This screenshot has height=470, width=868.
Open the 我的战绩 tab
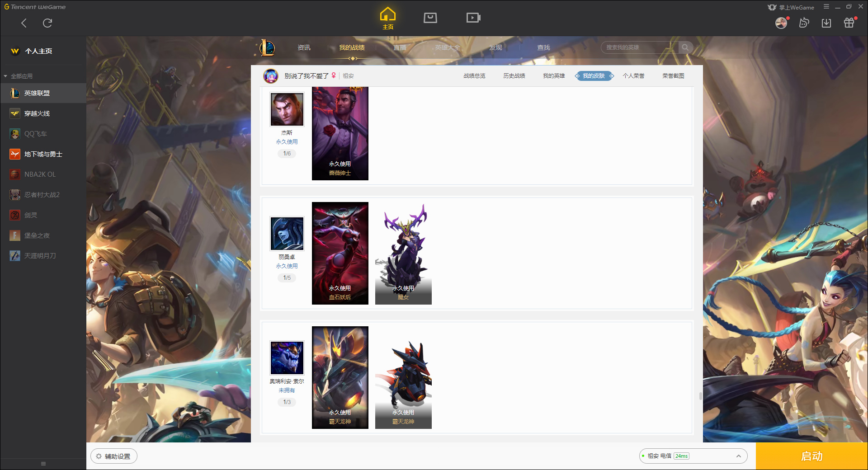352,47
